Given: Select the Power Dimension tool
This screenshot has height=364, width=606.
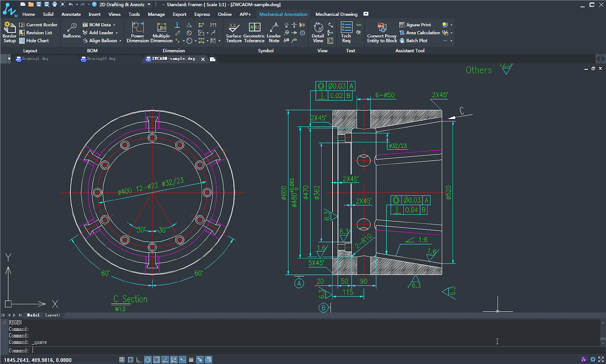Looking at the screenshot, I should point(137,32).
